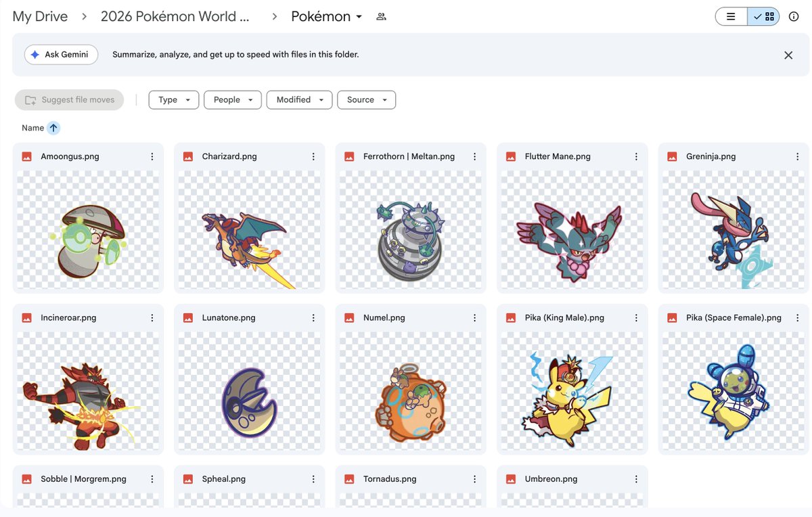Open more actions for Ferrothorn | Meltan.png
Screen dimensions: 812x517
(474, 156)
